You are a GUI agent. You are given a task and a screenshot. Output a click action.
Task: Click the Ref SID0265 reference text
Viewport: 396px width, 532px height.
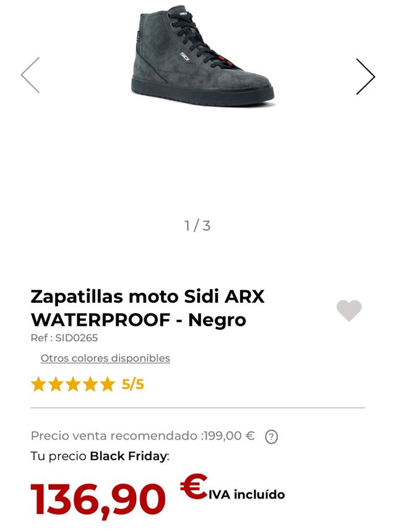[x=62, y=337]
